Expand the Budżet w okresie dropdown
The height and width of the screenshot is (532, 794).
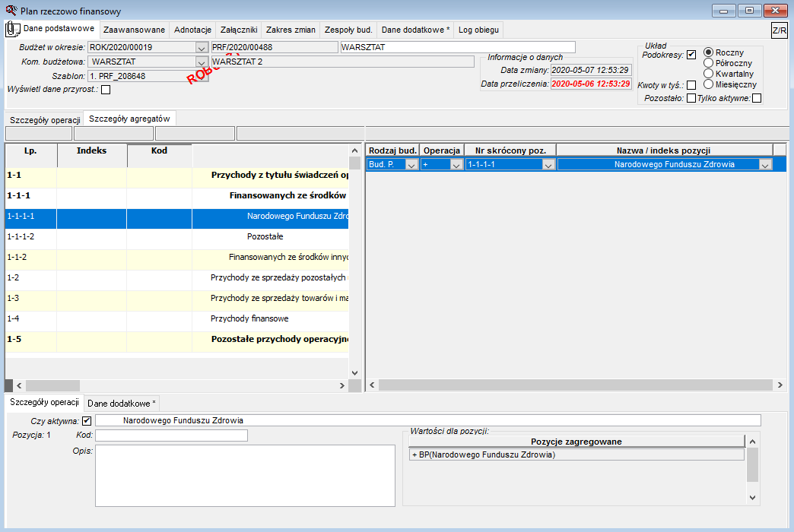tap(202, 48)
